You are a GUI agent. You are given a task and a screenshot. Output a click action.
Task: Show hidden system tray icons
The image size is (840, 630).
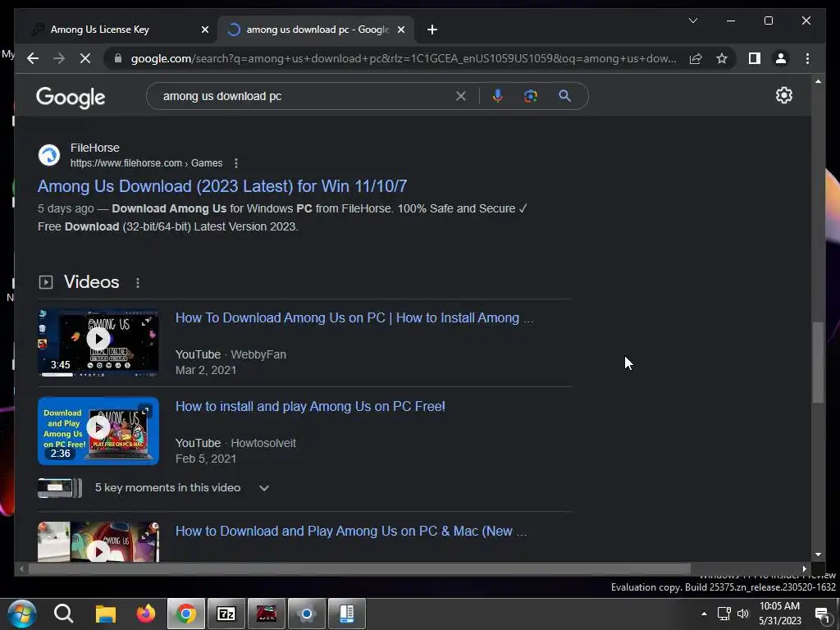pos(704,614)
